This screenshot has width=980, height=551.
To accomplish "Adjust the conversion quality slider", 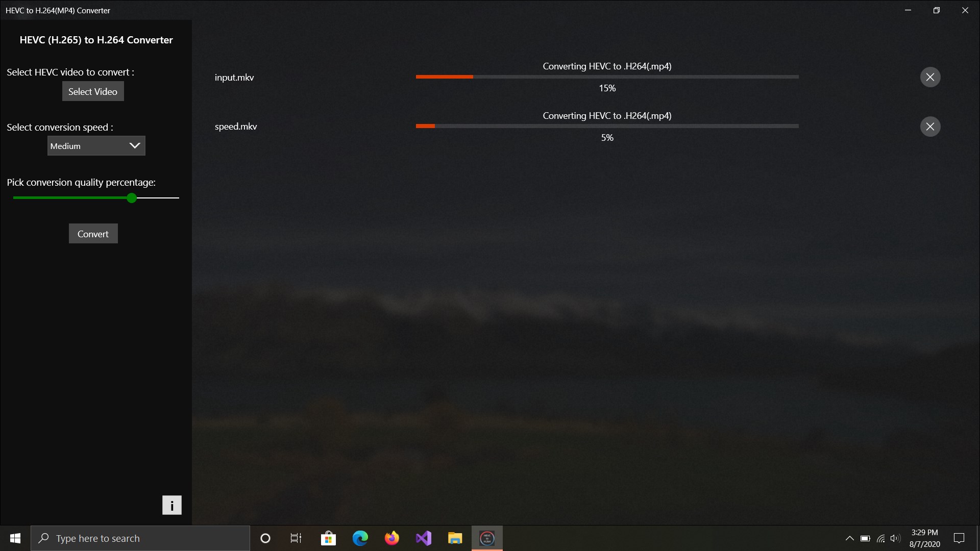I will pyautogui.click(x=131, y=198).
